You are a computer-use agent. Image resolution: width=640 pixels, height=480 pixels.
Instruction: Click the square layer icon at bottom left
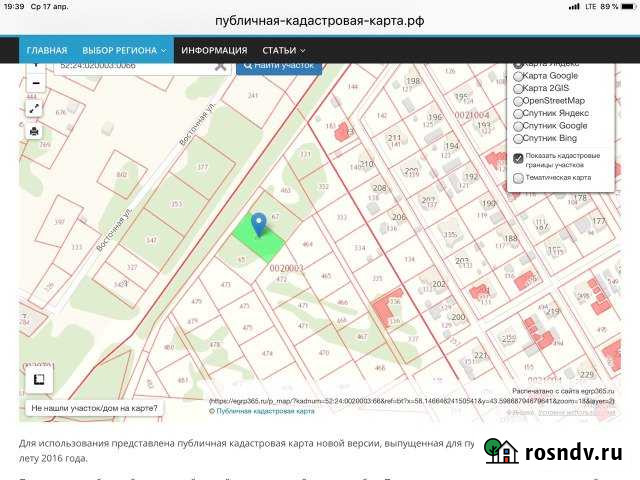[39, 380]
